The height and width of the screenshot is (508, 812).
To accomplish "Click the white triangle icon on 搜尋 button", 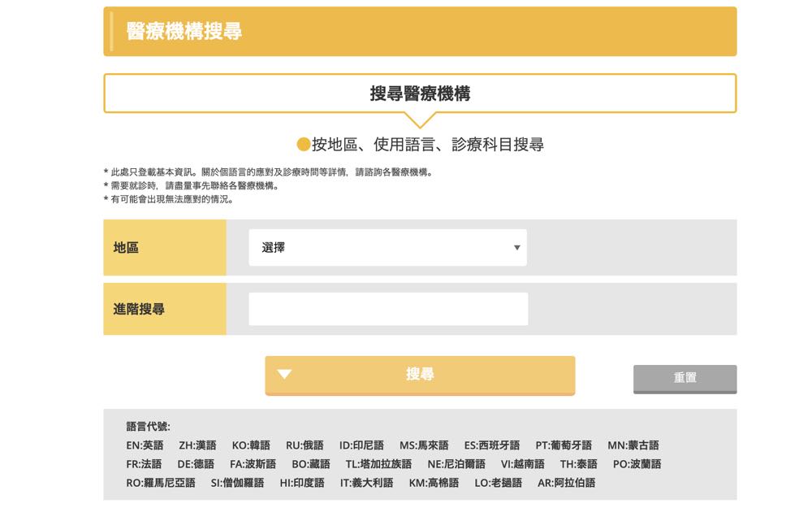I will coord(284,375).
